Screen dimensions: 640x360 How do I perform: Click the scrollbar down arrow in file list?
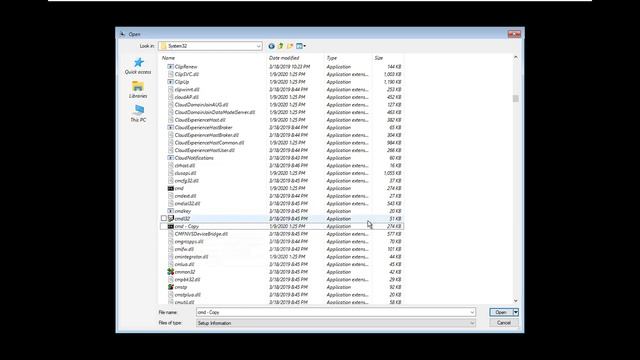click(x=516, y=301)
